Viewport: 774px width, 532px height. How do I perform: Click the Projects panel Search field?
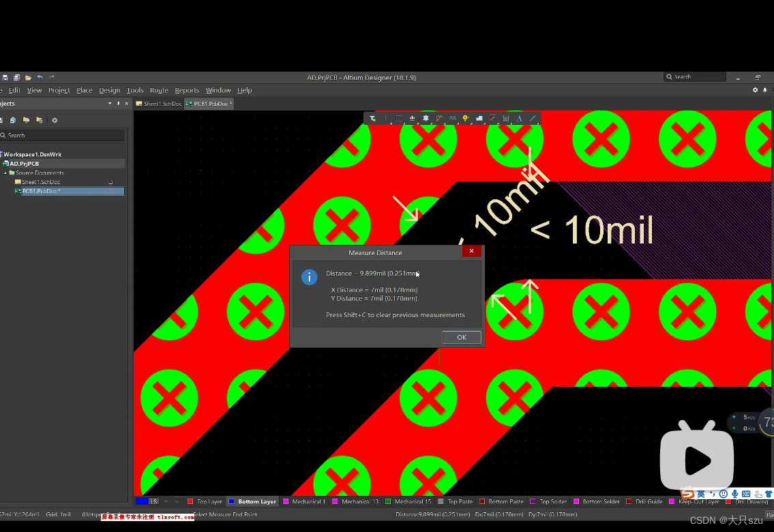(x=61, y=135)
